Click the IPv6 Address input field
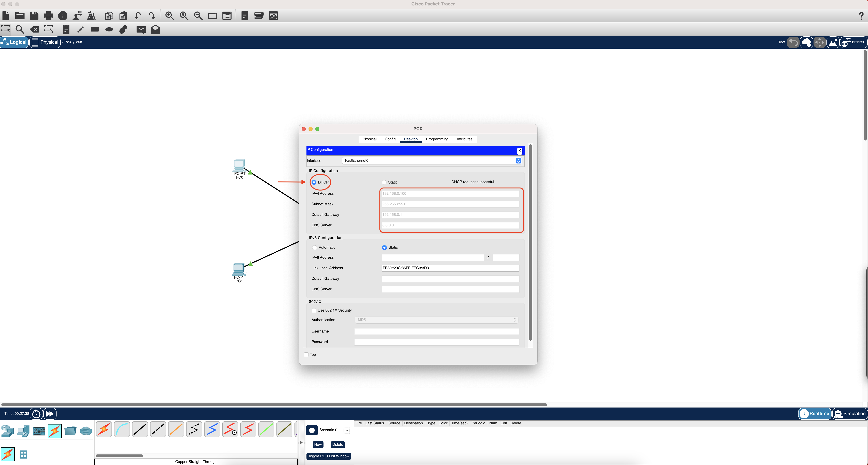The image size is (868, 465). coord(433,258)
